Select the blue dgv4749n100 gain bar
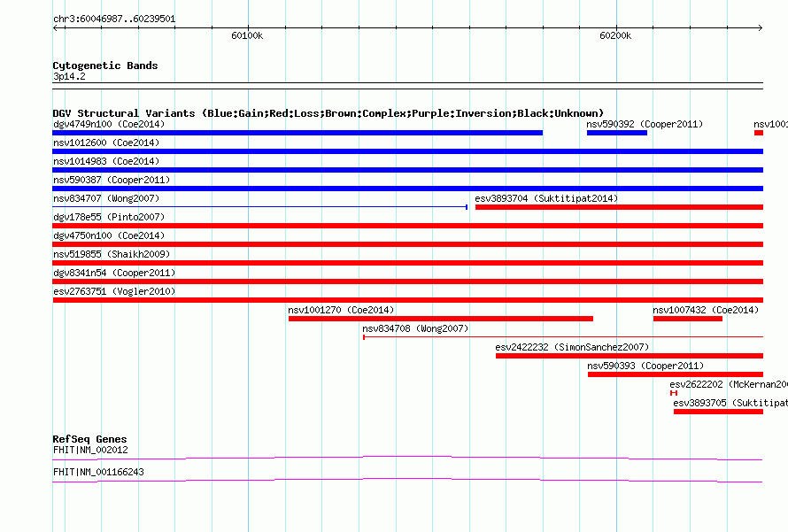 297,133
